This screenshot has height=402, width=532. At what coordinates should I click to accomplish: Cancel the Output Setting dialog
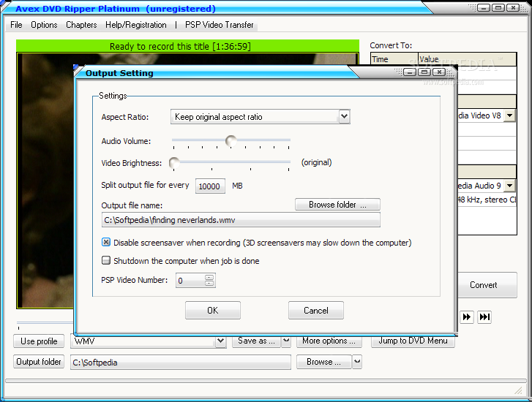(x=316, y=310)
